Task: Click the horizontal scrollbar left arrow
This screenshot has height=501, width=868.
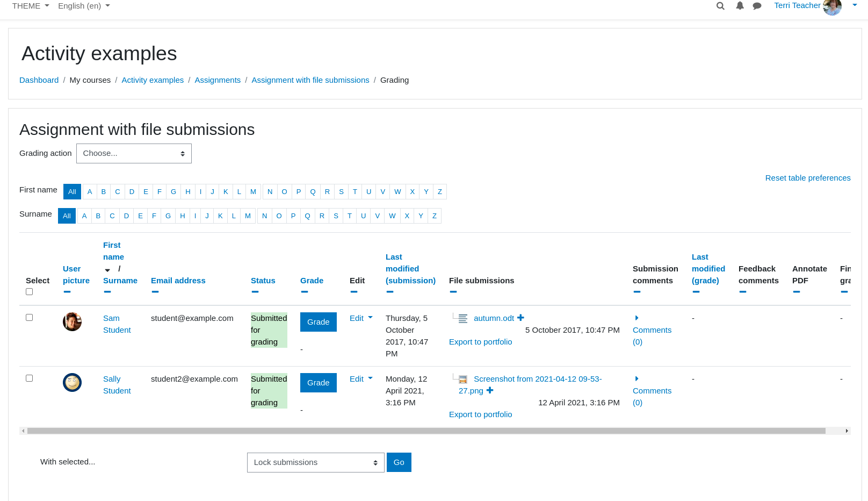Action: coord(23,431)
